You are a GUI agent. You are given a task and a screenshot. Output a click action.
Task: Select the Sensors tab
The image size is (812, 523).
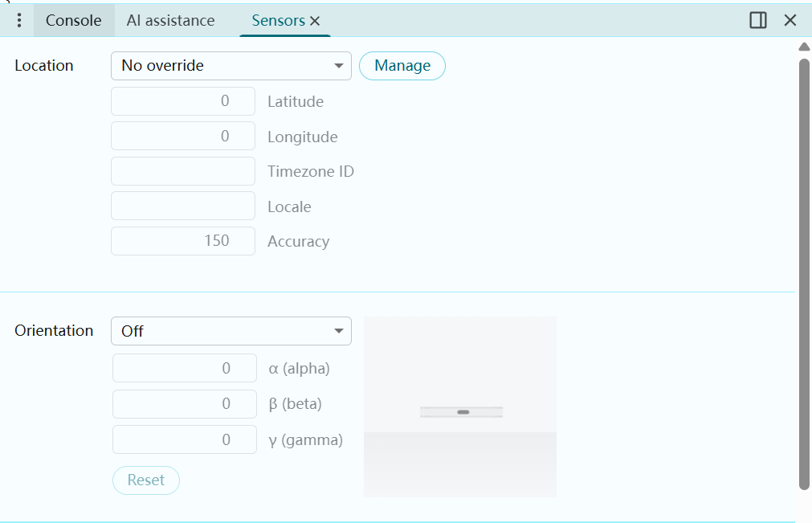[x=278, y=21]
